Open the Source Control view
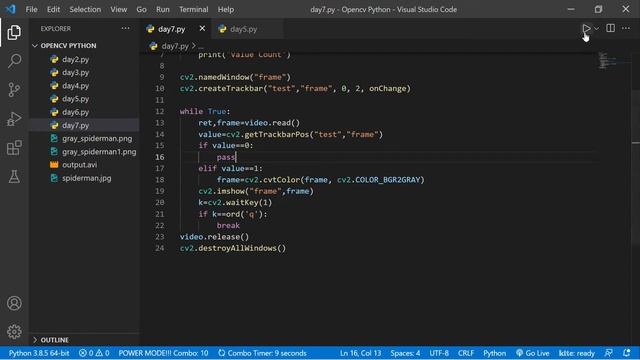The image size is (640, 360). 14,90
